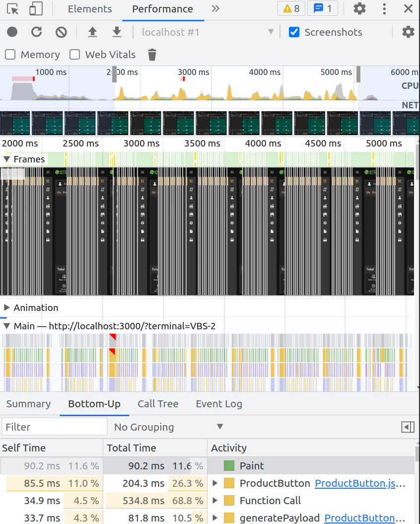
Task: Click the yellow ProductButton color swatch
Action: click(x=229, y=483)
